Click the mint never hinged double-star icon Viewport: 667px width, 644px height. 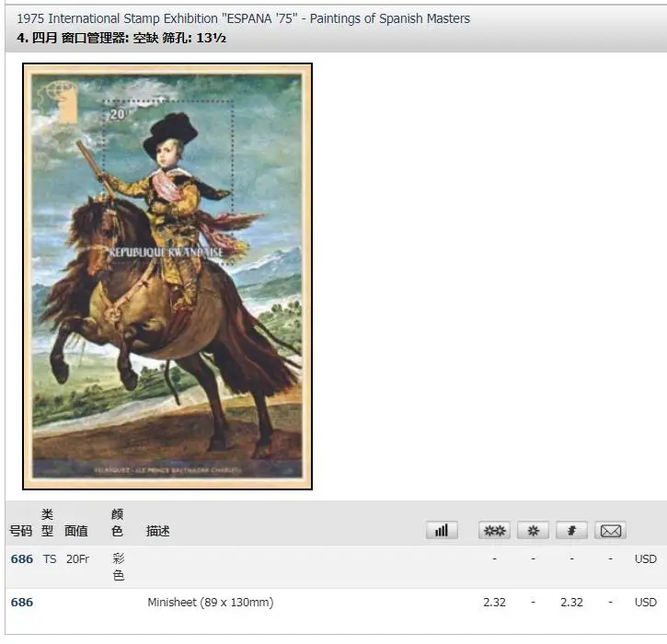point(494,530)
